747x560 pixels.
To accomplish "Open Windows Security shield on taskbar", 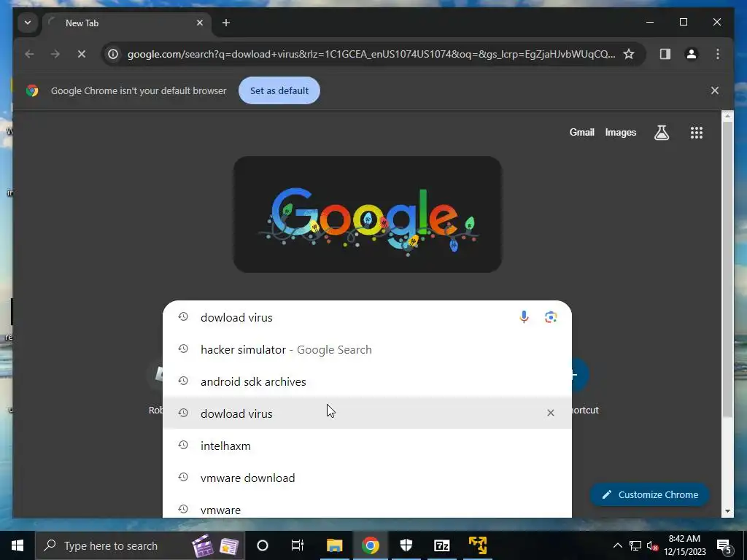I will point(406,545).
